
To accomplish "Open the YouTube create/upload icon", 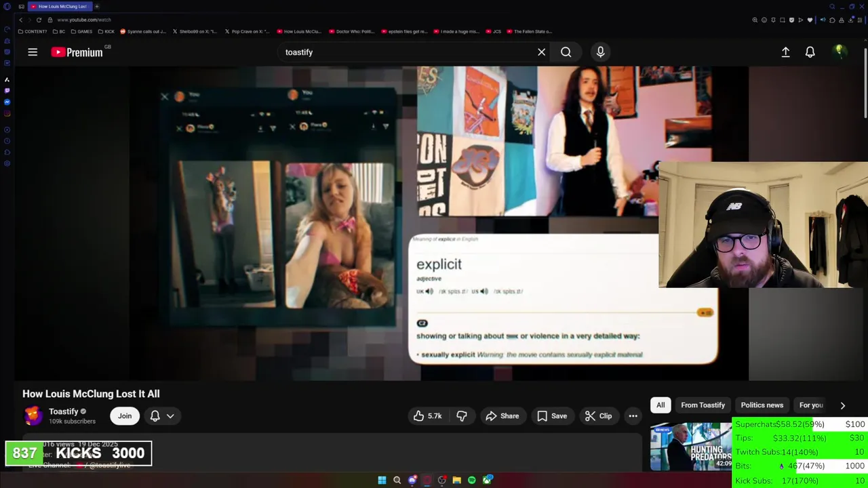I will [785, 52].
